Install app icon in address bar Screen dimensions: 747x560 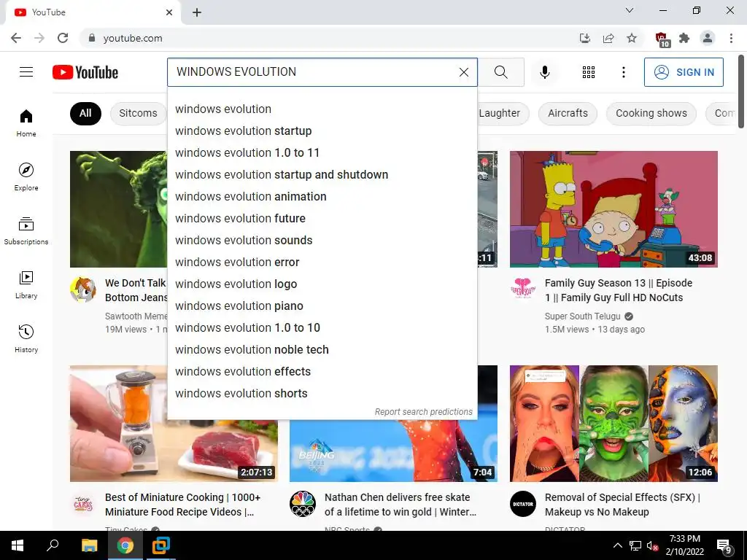point(584,38)
